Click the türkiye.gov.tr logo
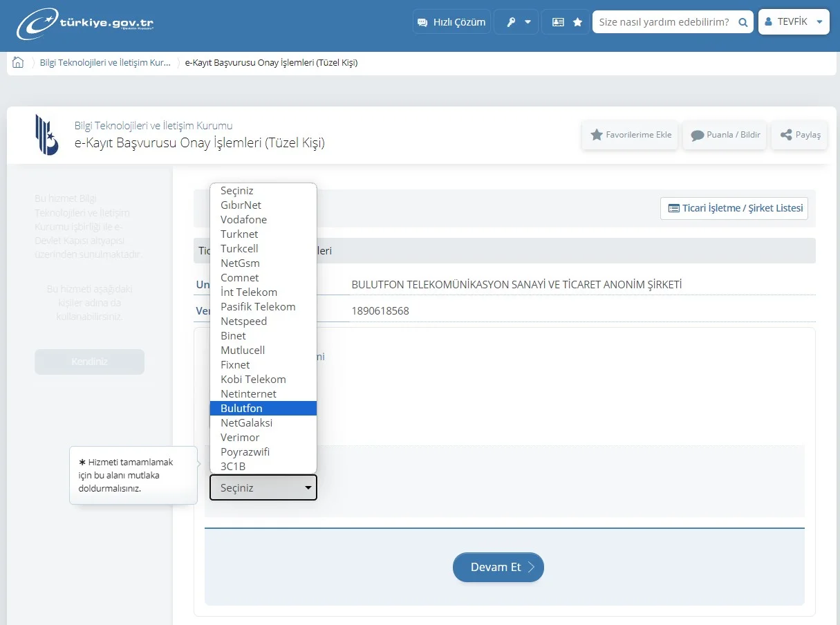This screenshot has width=840, height=625. tap(85, 24)
